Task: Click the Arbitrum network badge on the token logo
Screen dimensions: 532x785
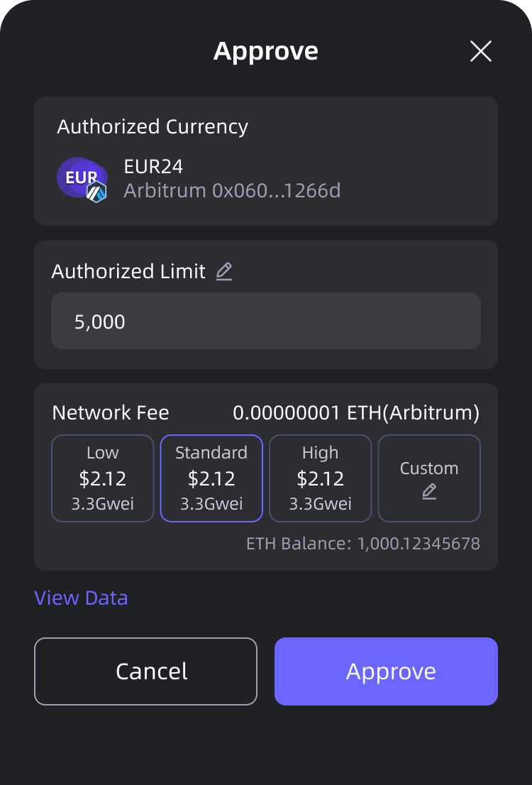Action: pos(96,192)
